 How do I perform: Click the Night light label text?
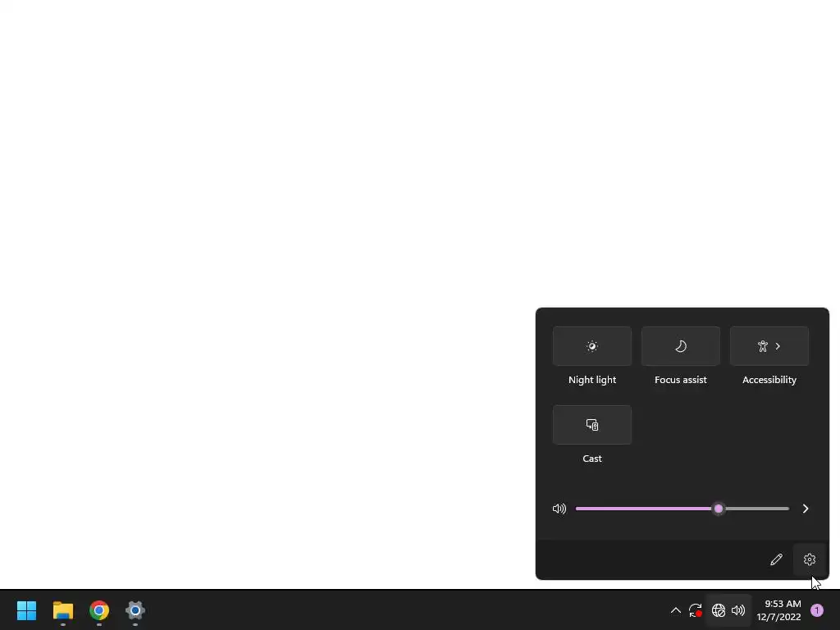pos(592,380)
